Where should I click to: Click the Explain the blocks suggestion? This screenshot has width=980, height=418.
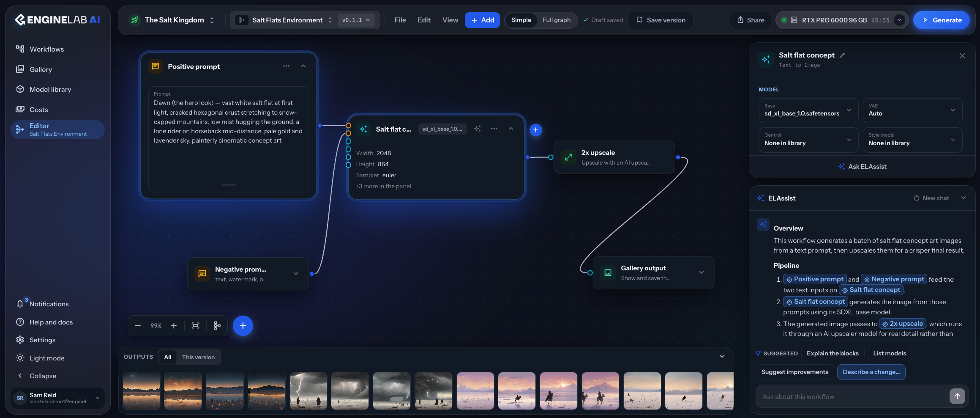pyautogui.click(x=833, y=353)
